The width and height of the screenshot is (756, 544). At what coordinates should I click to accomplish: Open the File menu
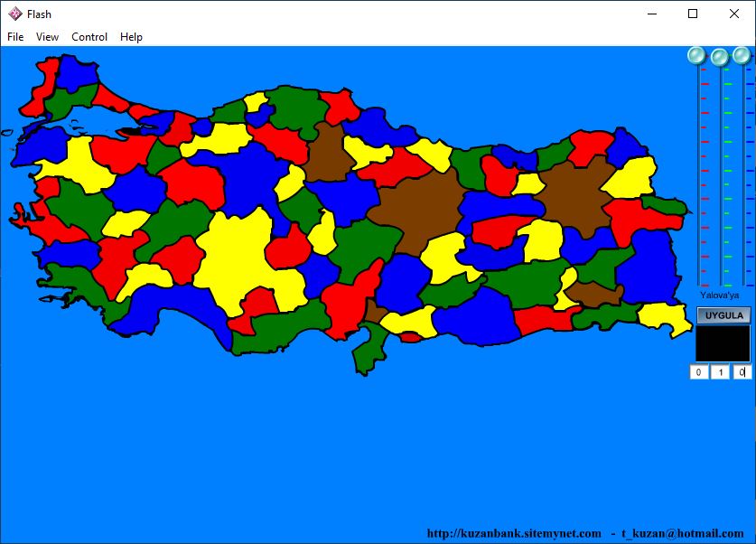[15, 37]
